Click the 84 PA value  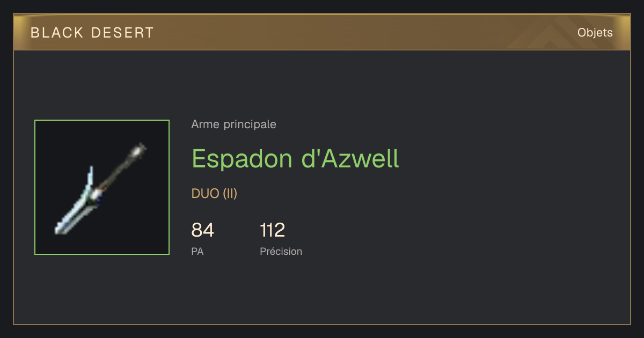tap(203, 230)
